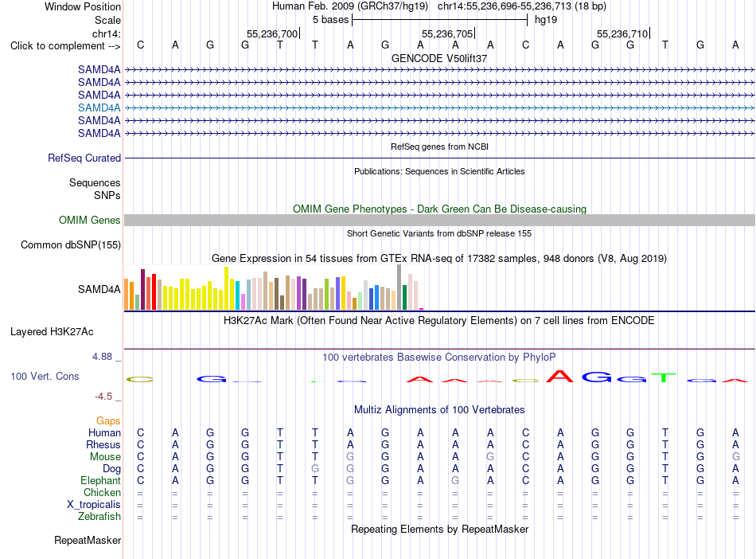Open the H3K27Ac Mark track title
Image resolution: width=756 pixels, height=559 pixels.
point(438,320)
